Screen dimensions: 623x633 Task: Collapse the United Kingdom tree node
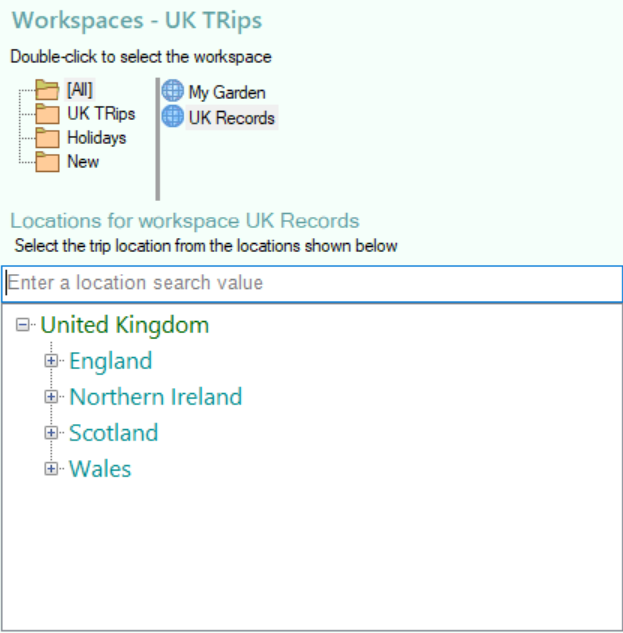coord(23,325)
